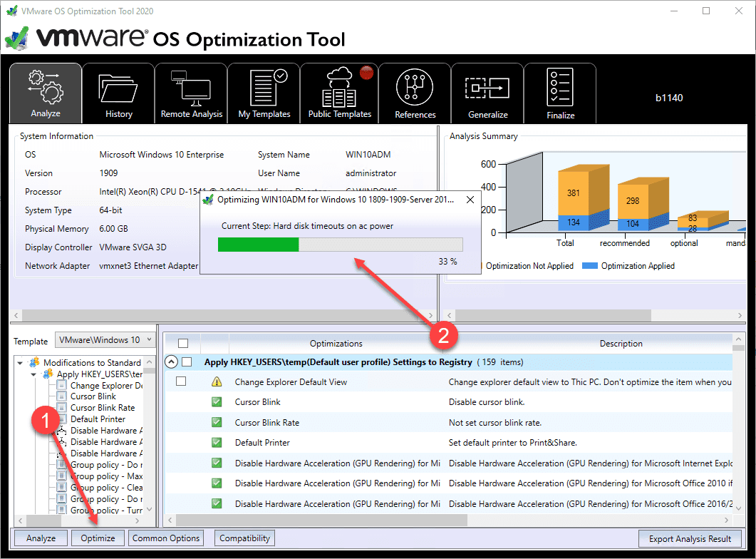This screenshot has width=756, height=559.
Task: Click the blue Optimization Applied legend swatch
Action: tap(590, 266)
